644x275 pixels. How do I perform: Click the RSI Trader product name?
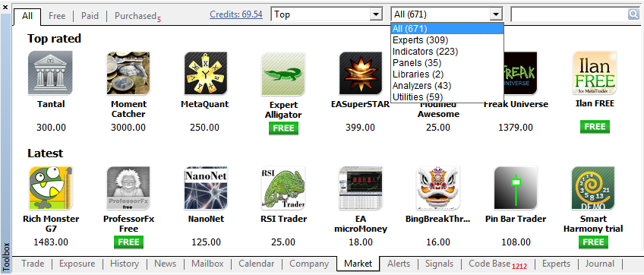click(284, 219)
